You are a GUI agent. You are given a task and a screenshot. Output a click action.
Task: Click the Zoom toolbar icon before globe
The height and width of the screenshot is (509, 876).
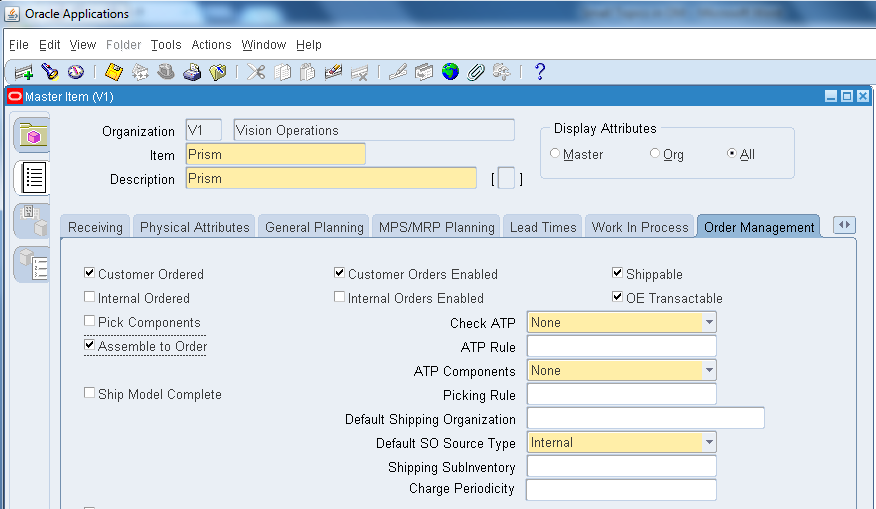point(424,72)
